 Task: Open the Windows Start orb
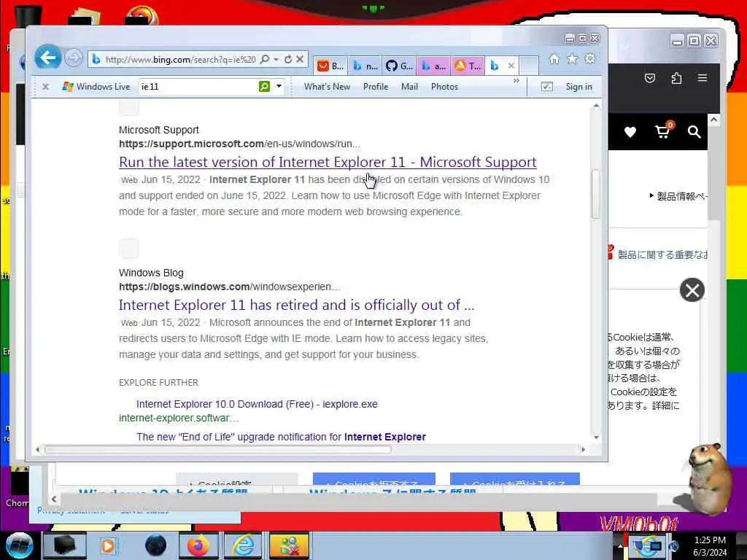coord(18,545)
